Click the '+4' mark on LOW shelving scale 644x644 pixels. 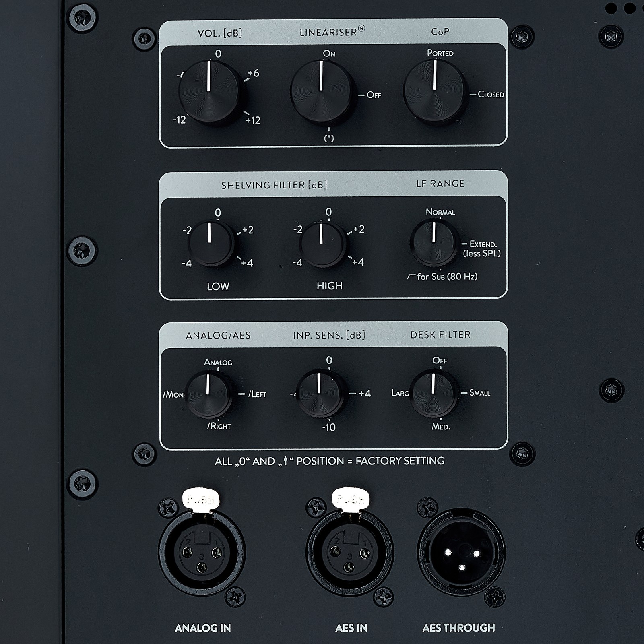click(x=247, y=263)
